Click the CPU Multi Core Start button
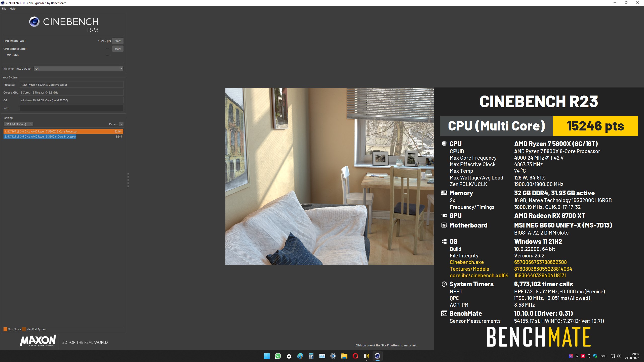This screenshot has height=362, width=644. coord(117,41)
